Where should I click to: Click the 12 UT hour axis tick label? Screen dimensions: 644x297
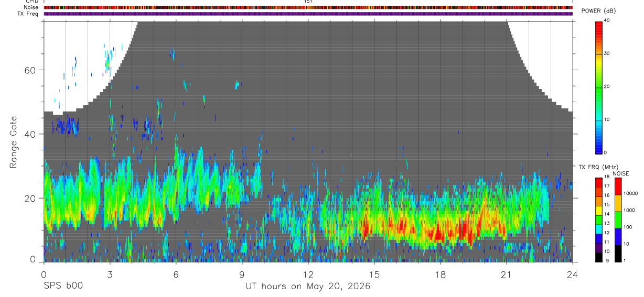tap(308, 275)
